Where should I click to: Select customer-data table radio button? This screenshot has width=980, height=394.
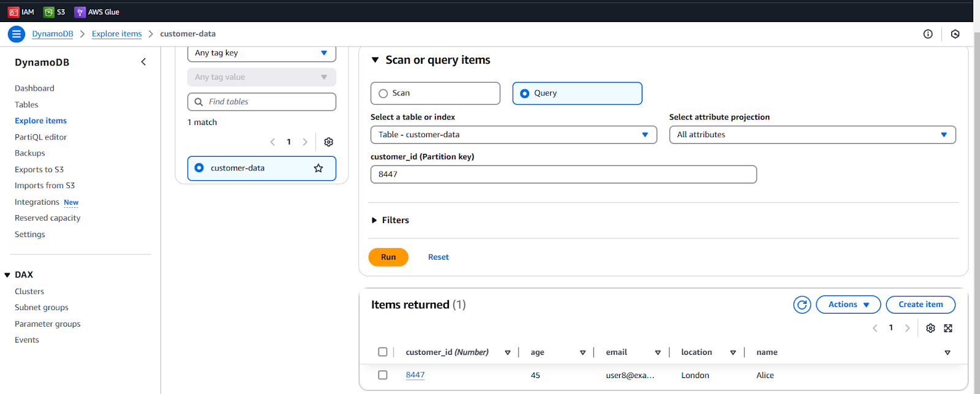(x=199, y=168)
